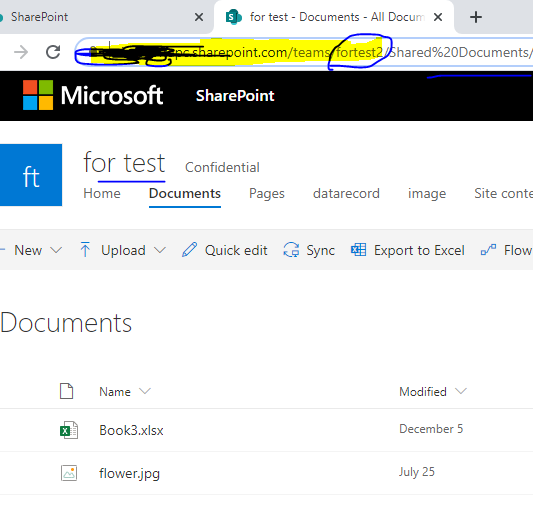Close the 'for test - Documents' tab
533x522 pixels.
tap(438, 17)
